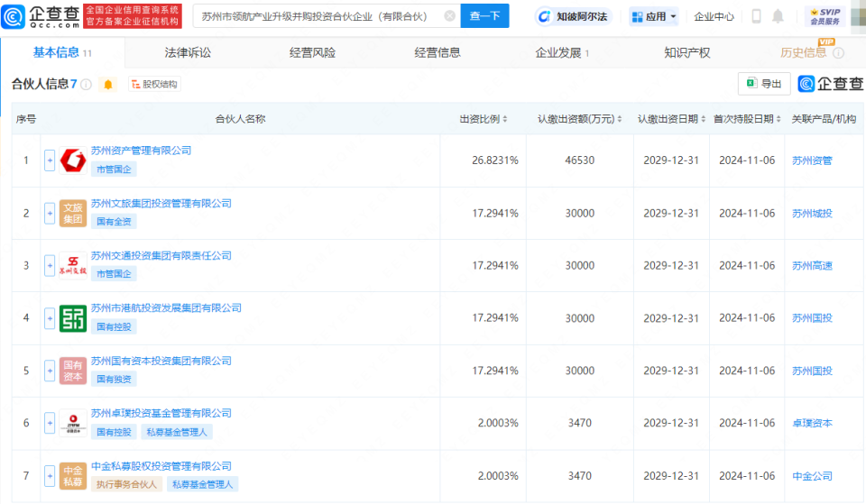
Task: Open 股权结构 chart button
Action: 154,85
